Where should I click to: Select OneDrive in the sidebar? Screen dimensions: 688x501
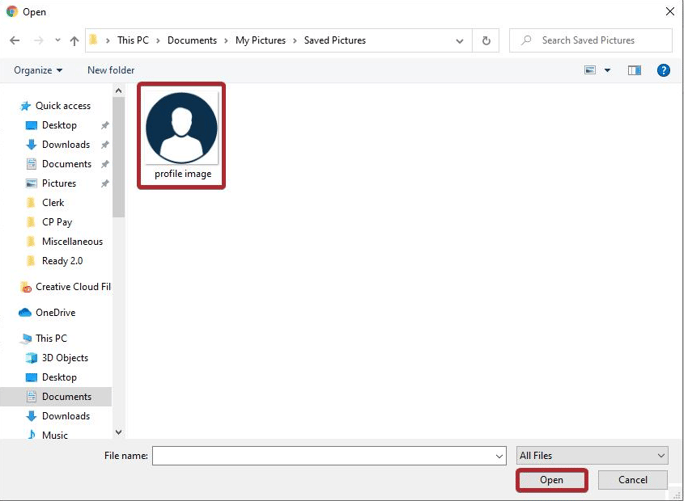pyautogui.click(x=47, y=312)
